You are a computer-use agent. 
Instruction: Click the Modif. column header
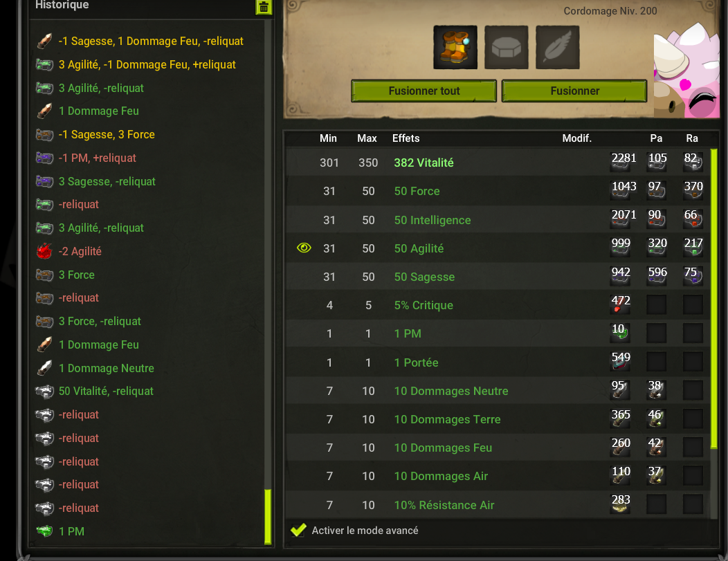point(576,138)
